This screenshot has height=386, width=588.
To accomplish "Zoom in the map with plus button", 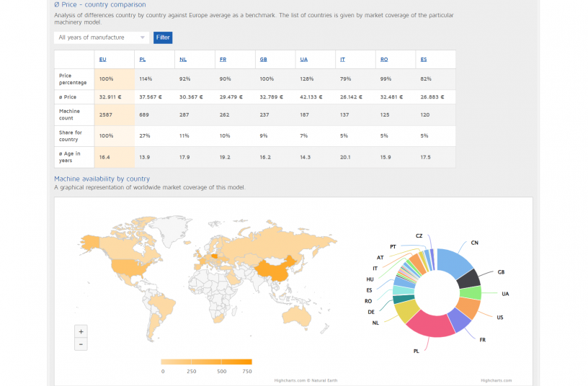I will pyautogui.click(x=81, y=332).
